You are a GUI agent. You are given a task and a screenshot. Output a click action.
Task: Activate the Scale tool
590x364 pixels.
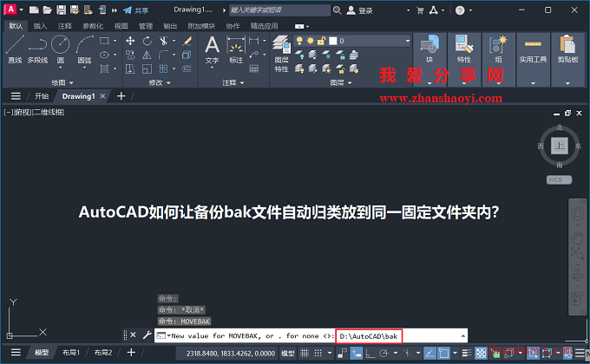click(x=147, y=68)
